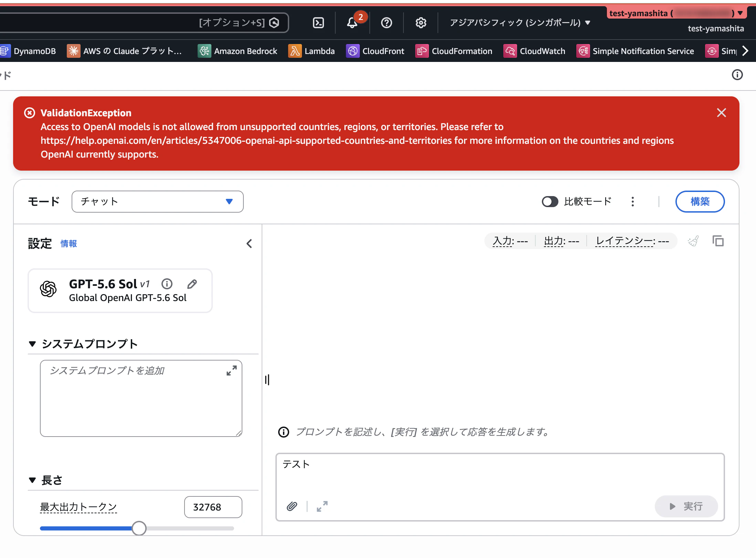Screen dimensions: 756x558
Task: Click the 入力: --- metric
Action: pyautogui.click(x=510, y=241)
